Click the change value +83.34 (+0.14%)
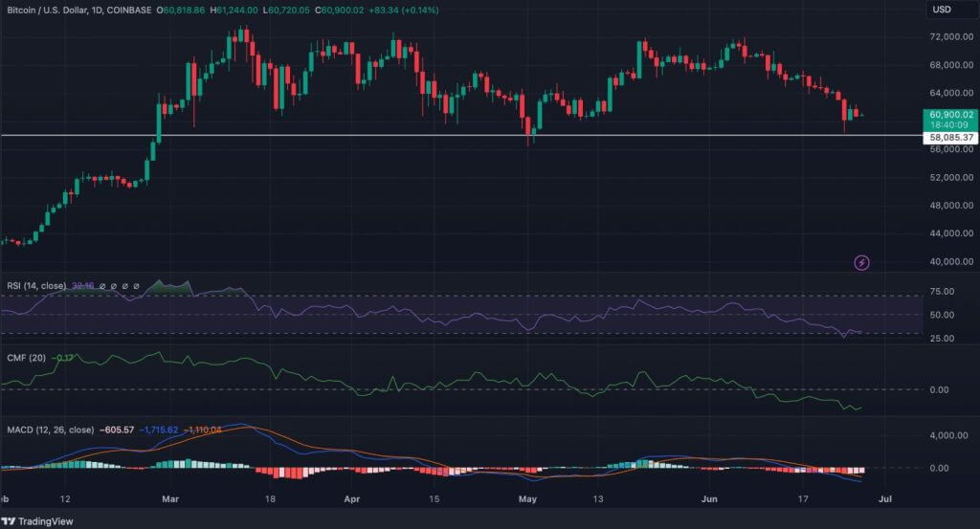The width and height of the screenshot is (980, 529). pyautogui.click(x=404, y=10)
